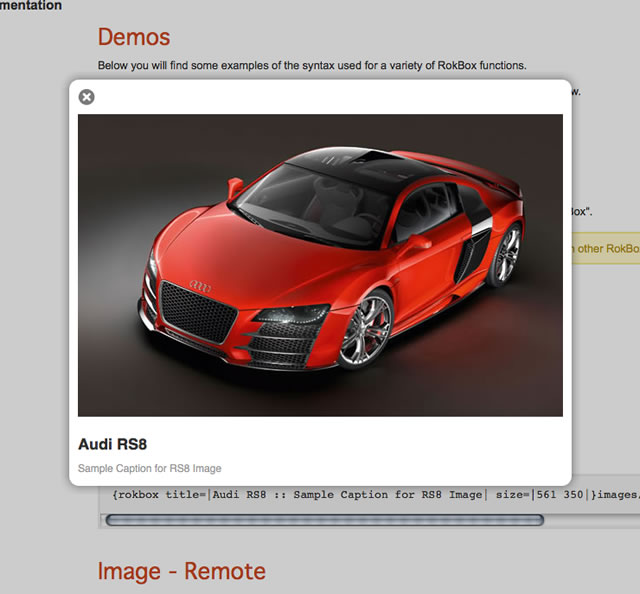The width and height of the screenshot is (640, 594).
Task: Click the 'Below you will find' intro text
Action: (x=311, y=66)
